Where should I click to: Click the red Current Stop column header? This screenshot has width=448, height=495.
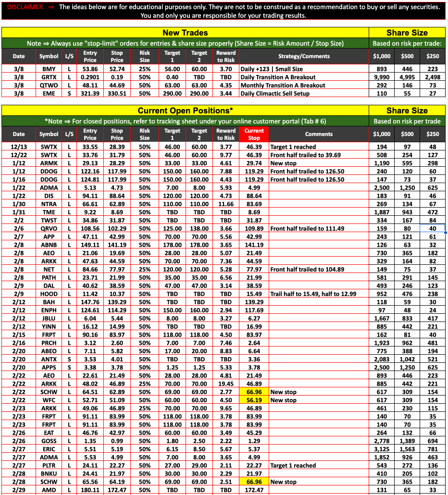pos(254,134)
